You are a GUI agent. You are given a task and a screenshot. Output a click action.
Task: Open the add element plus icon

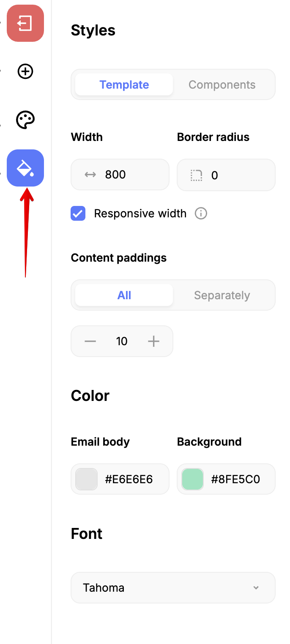click(25, 71)
